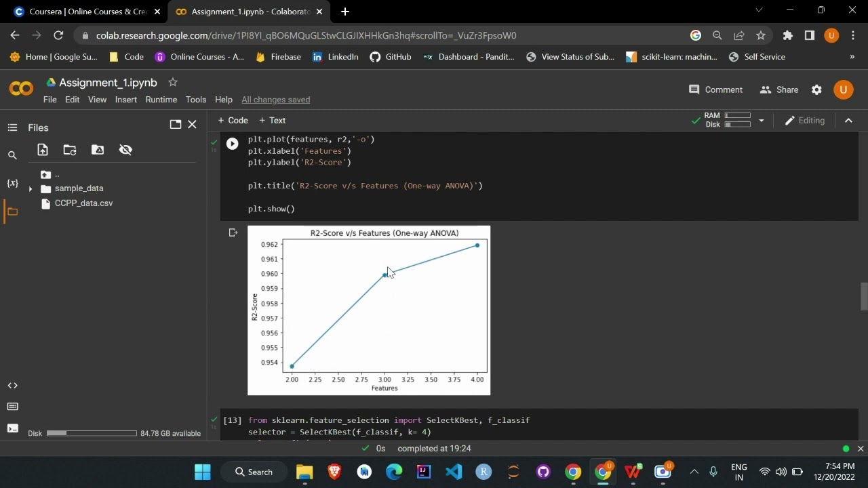Open the Firebase bookmark
Image resolution: width=868 pixels, height=488 pixels.
(x=278, y=57)
